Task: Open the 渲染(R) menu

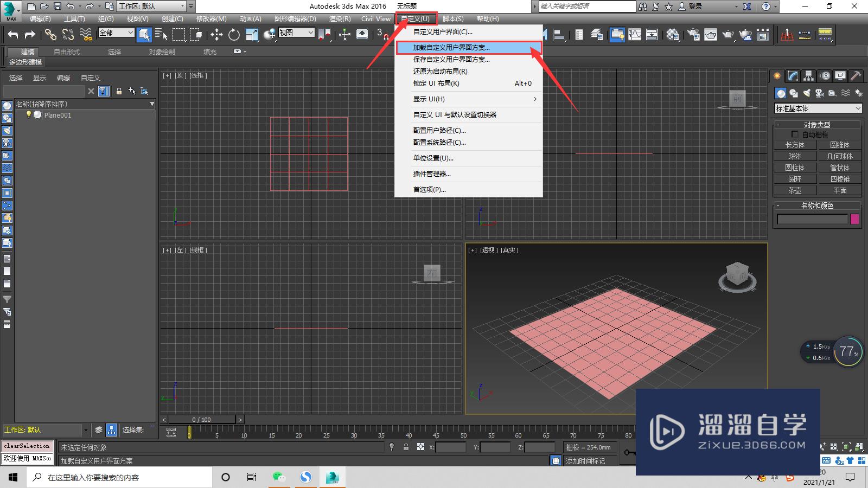Action: point(340,19)
